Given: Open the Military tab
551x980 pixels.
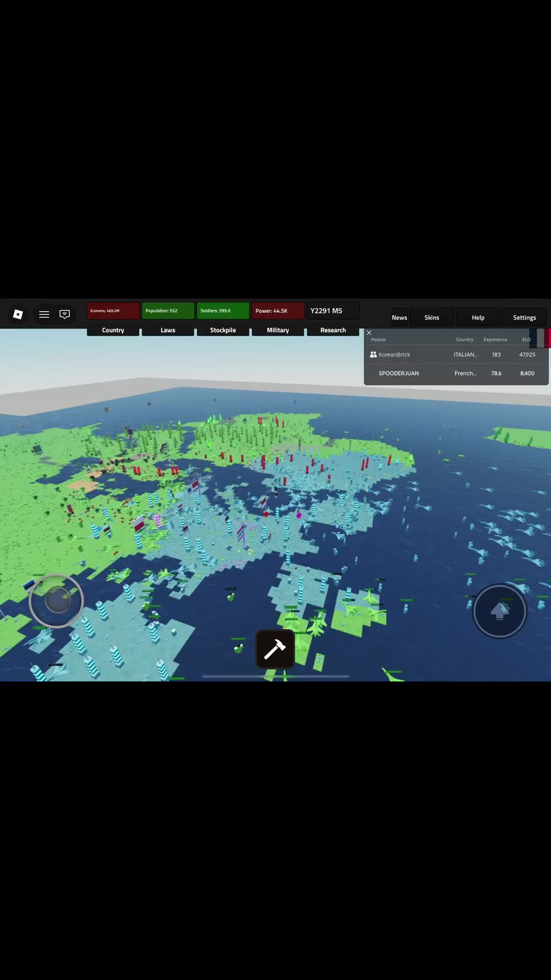Looking at the screenshot, I should coord(278,330).
